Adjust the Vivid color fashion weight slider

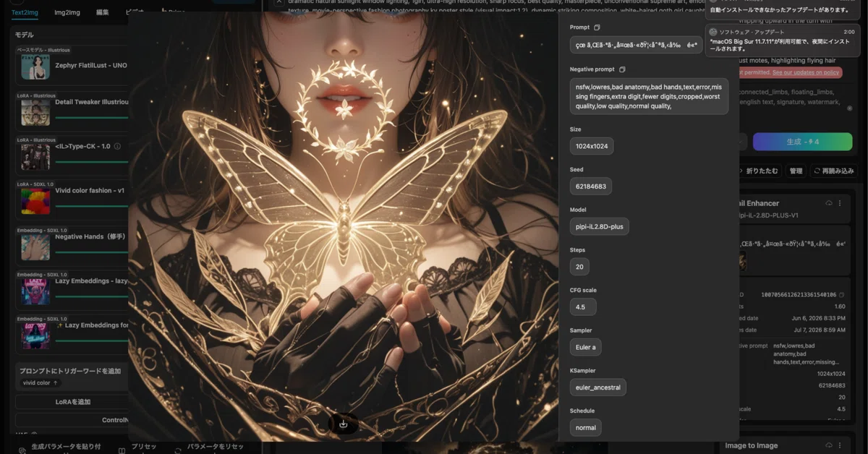(91, 205)
